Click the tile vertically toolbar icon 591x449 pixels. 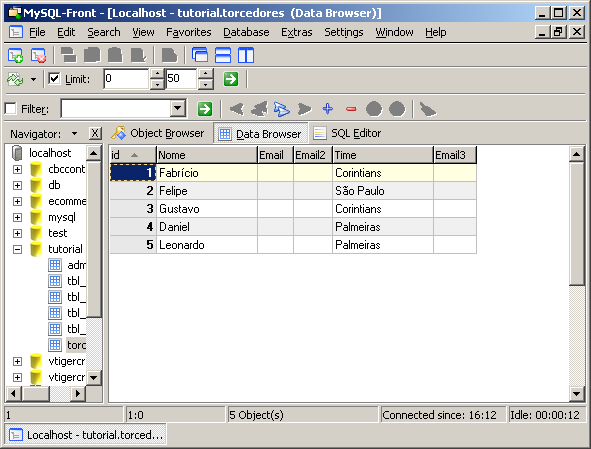tap(246, 55)
